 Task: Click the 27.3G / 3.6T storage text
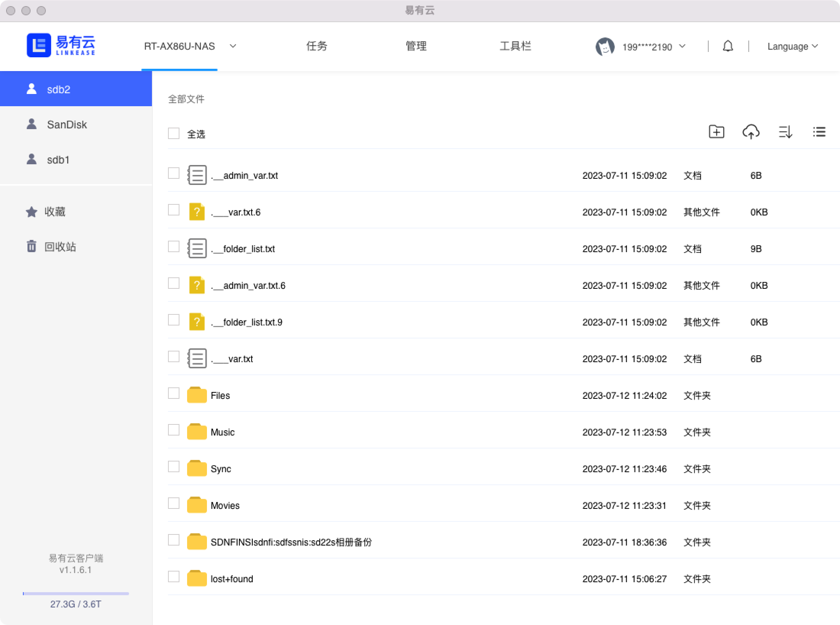pos(76,604)
